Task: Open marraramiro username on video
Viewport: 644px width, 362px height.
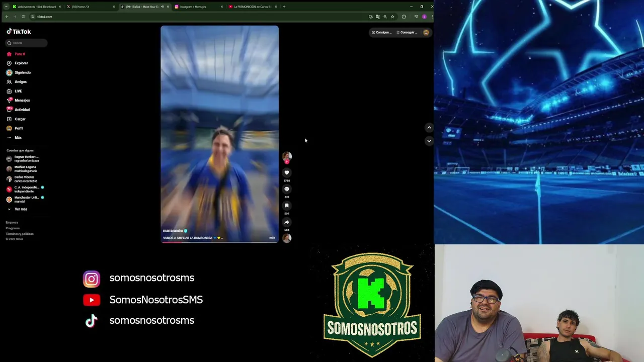Action: click(173, 231)
